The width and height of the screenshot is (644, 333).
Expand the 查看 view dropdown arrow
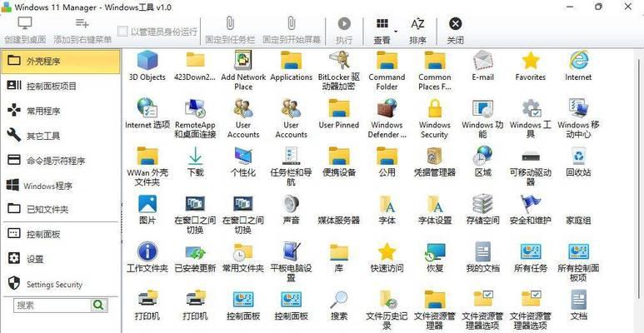[x=396, y=31]
